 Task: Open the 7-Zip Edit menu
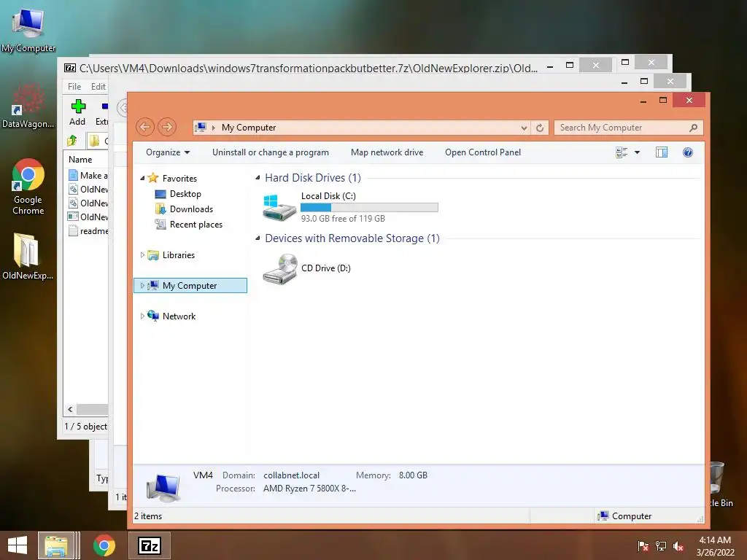coord(98,87)
